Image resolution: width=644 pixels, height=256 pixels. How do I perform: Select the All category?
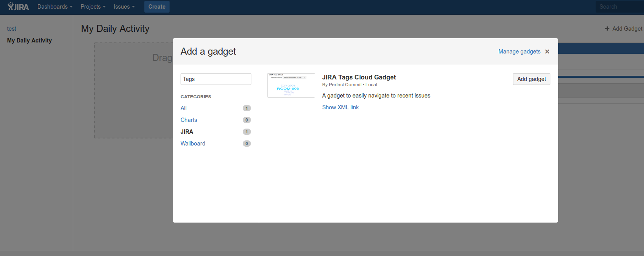184,108
